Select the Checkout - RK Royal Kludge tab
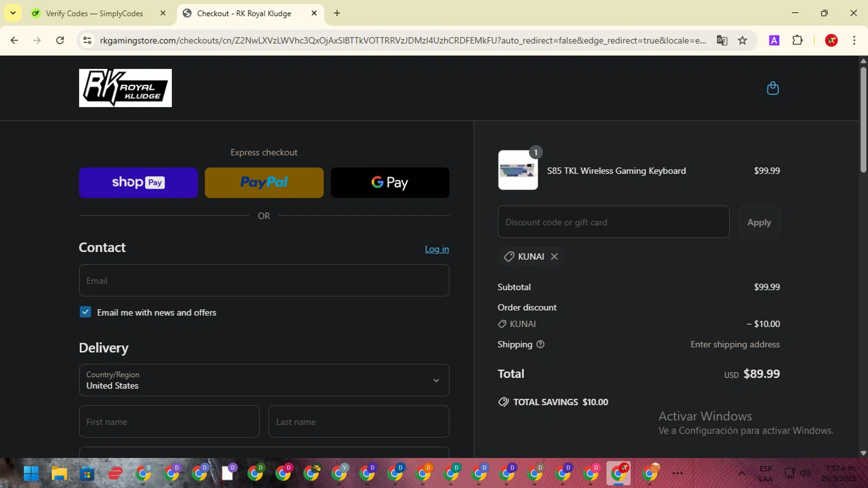 (x=244, y=13)
